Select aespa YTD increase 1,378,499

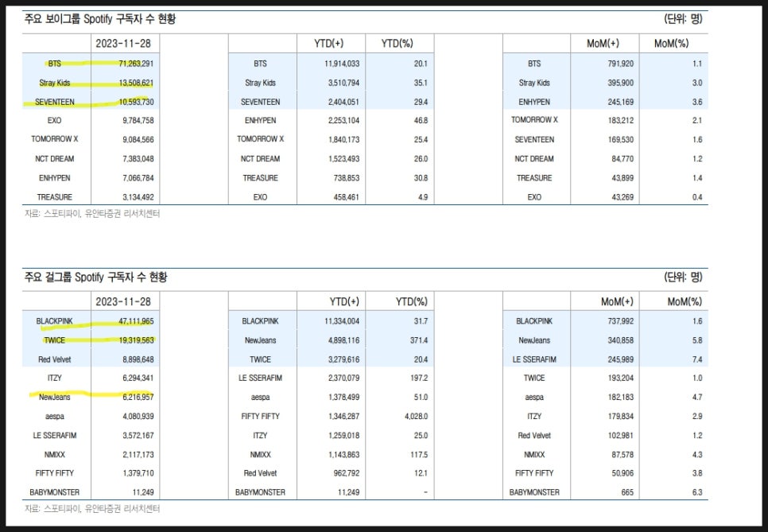point(343,398)
